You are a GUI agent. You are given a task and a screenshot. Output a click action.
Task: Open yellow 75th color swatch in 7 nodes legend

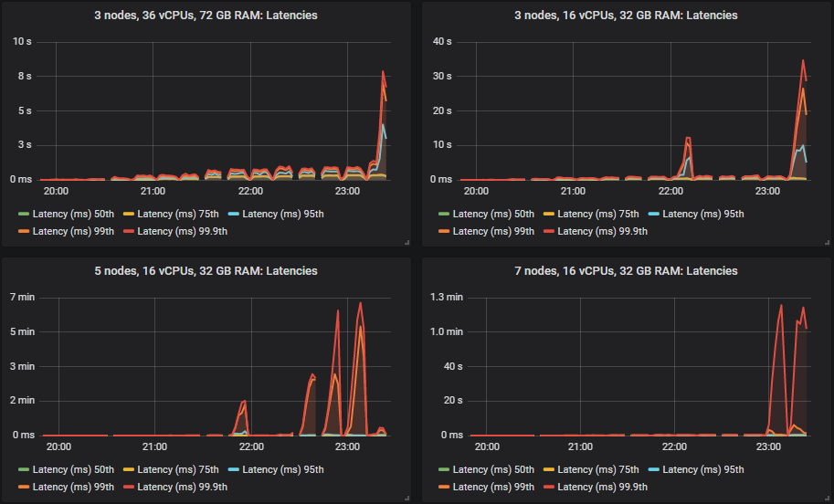pyautogui.click(x=550, y=469)
